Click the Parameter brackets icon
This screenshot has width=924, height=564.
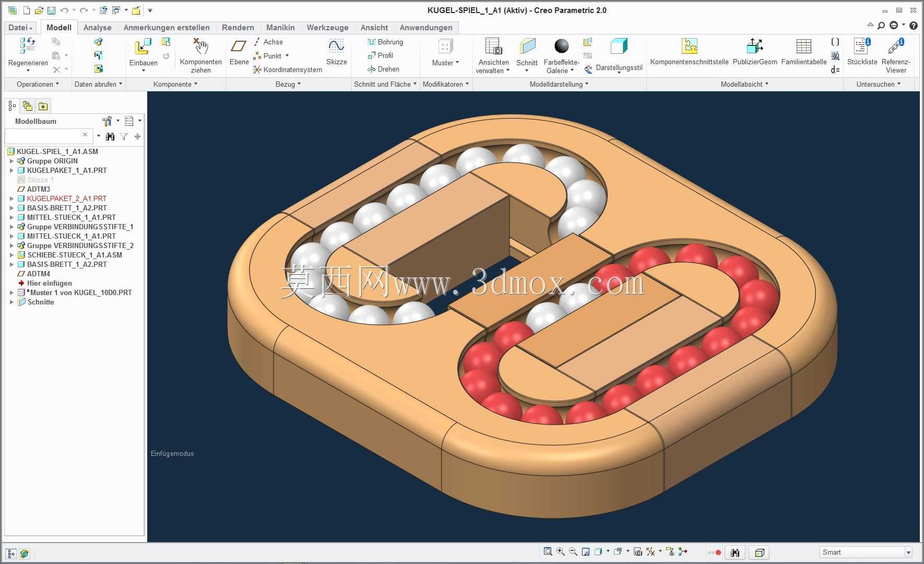pyautogui.click(x=835, y=42)
